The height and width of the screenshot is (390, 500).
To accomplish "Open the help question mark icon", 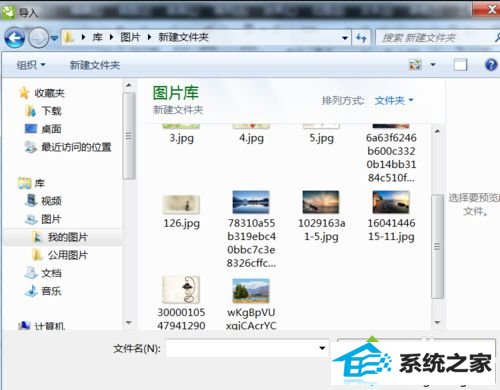I will 491,64.
